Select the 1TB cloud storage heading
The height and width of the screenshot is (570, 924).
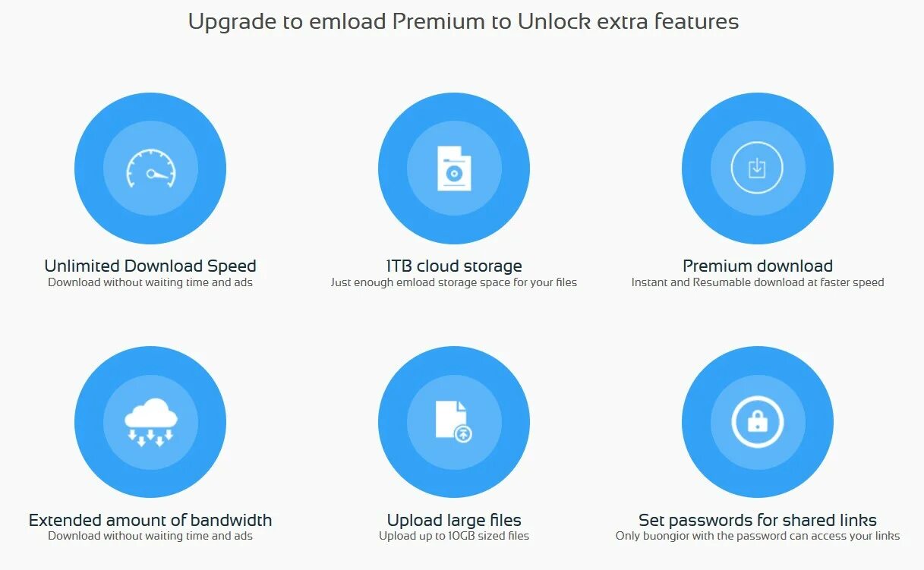coord(454,266)
